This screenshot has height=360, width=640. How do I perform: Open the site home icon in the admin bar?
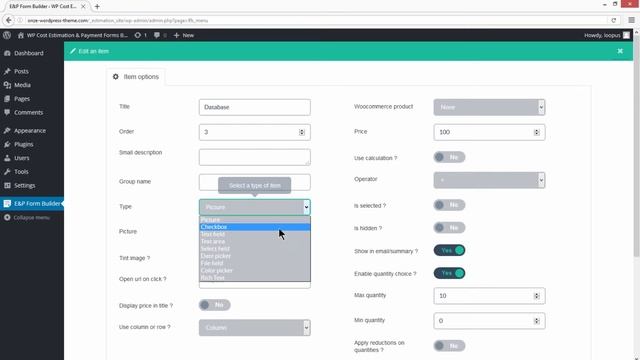pos(20,35)
